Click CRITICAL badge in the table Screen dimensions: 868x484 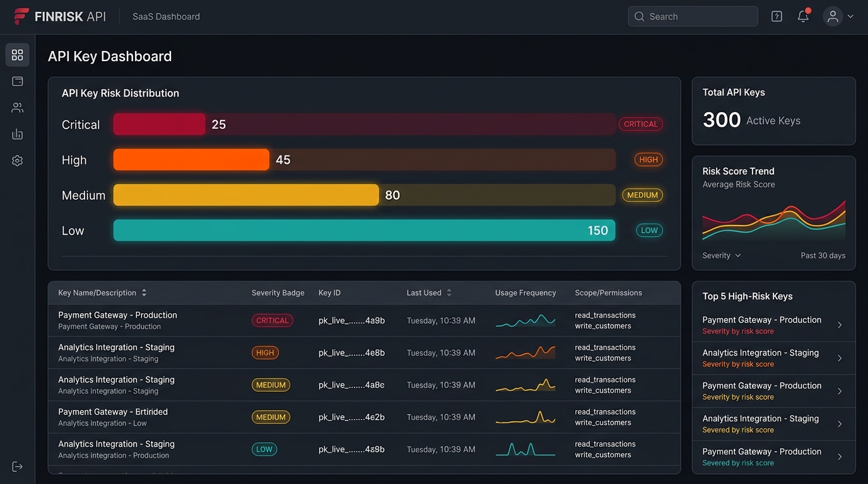(x=273, y=320)
